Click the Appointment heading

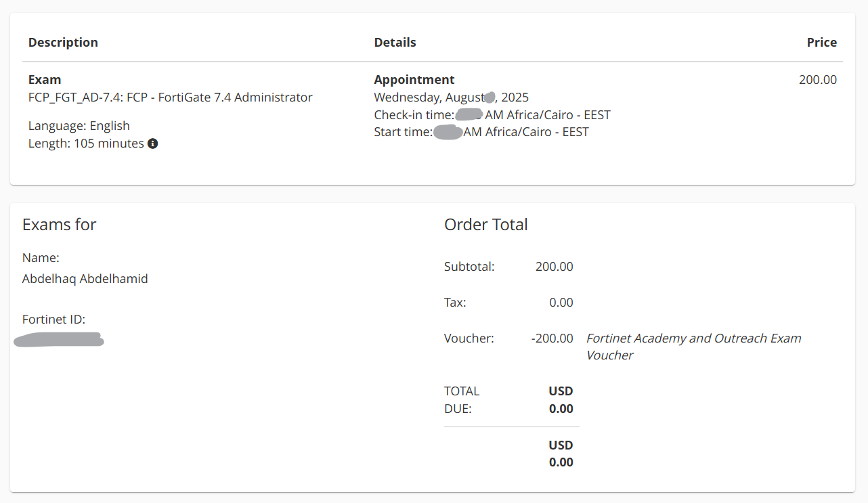(414, 80)
